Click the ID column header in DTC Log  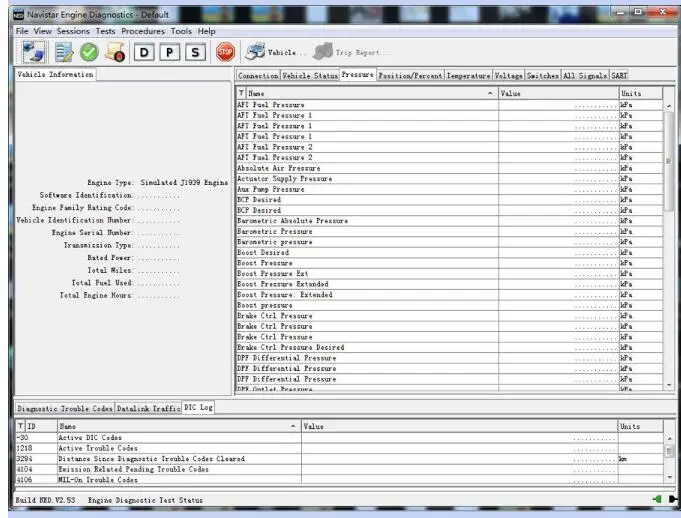click(41, 426)
